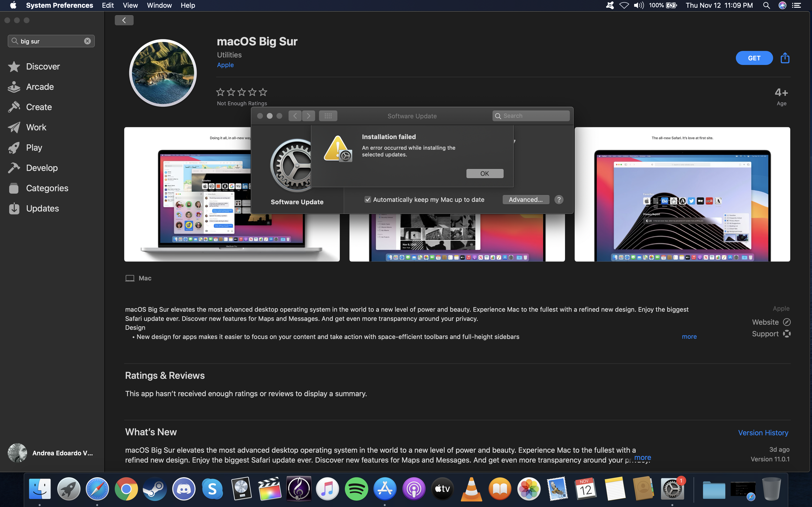Clear the big sur search field

pyautogui.click(x=87, y=41)
